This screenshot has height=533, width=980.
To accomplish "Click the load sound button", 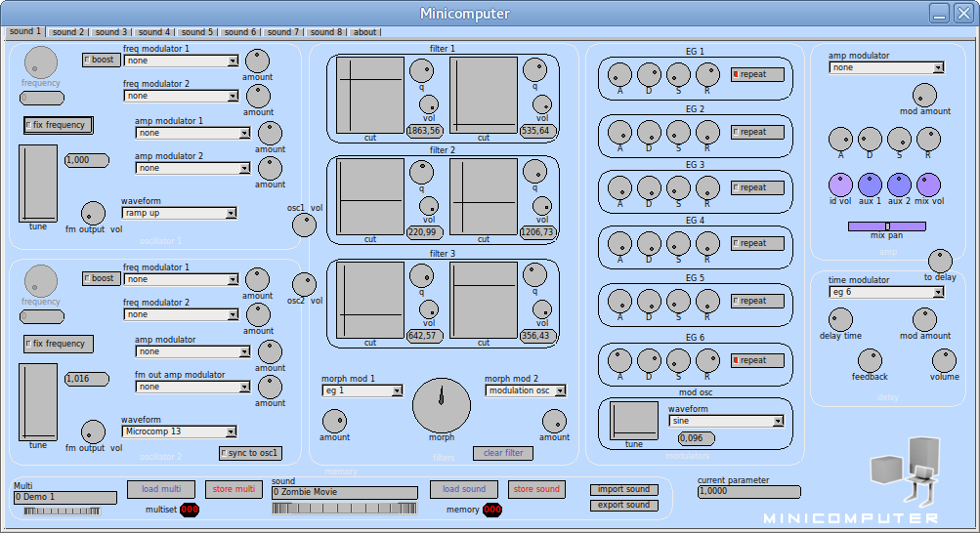I will coord(464,489).
